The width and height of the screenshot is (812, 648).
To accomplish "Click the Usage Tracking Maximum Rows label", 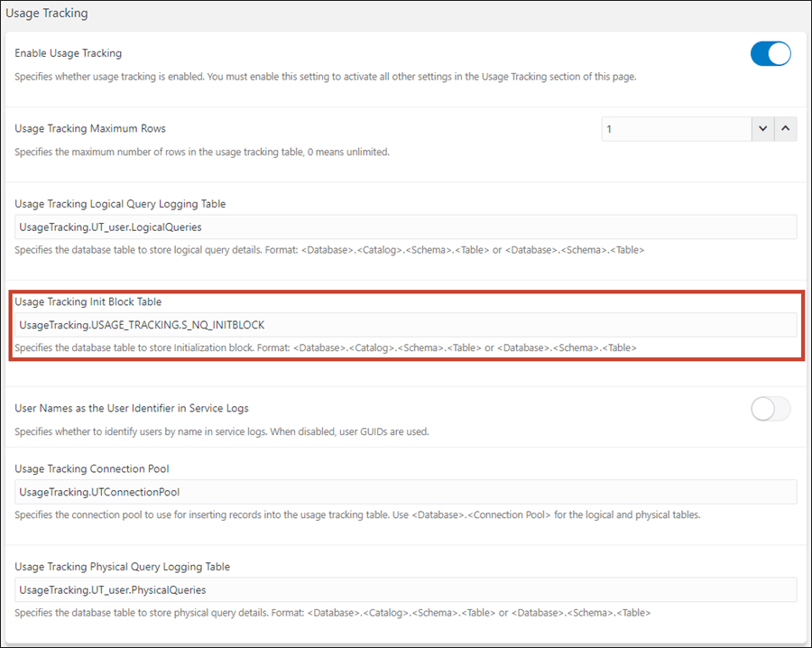I will [x=89, y=128].
